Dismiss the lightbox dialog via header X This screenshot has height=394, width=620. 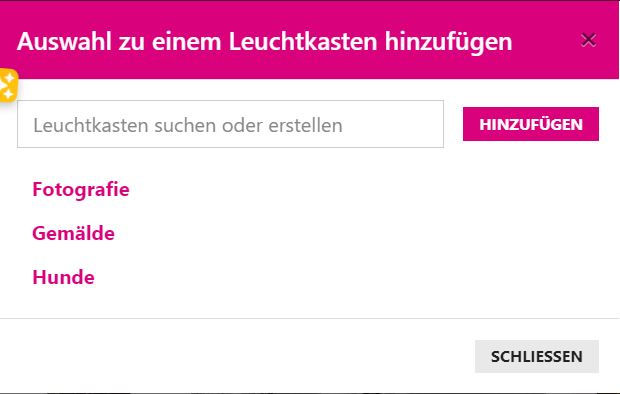click(x=589, y=40)
